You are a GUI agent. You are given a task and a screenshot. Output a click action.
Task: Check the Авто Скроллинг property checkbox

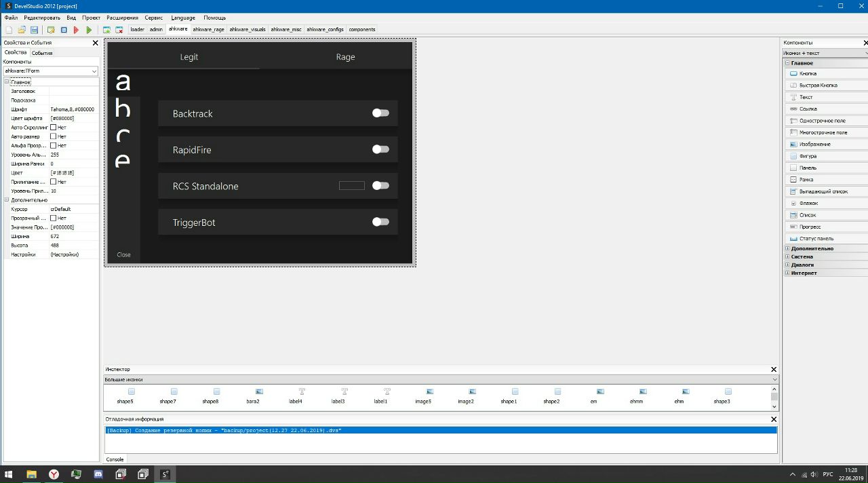tap(54, 128)
